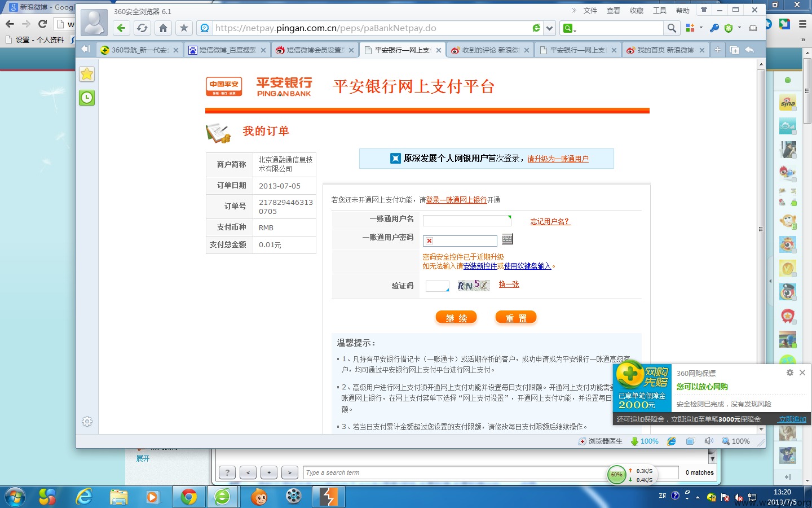Open the 文件 menu
Screen dimensions: 812x508
coord(590,10)
